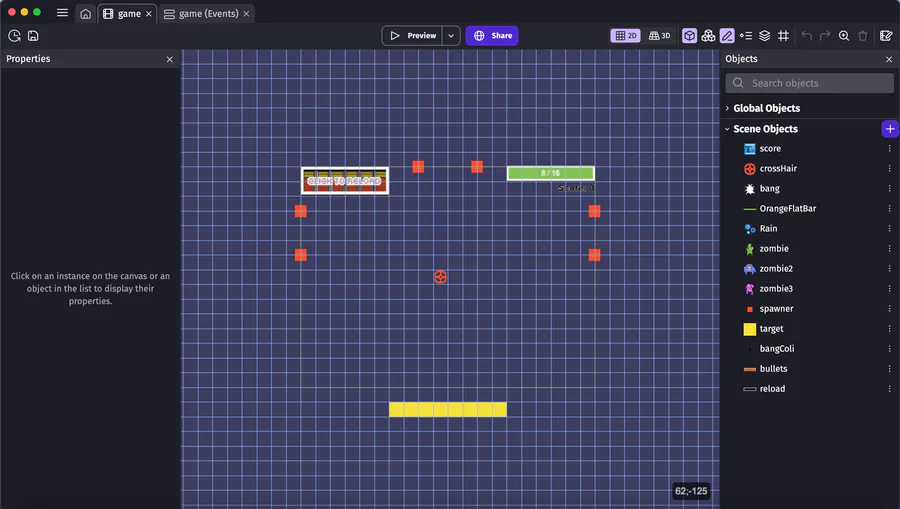Click the Share button

(492, 36)
